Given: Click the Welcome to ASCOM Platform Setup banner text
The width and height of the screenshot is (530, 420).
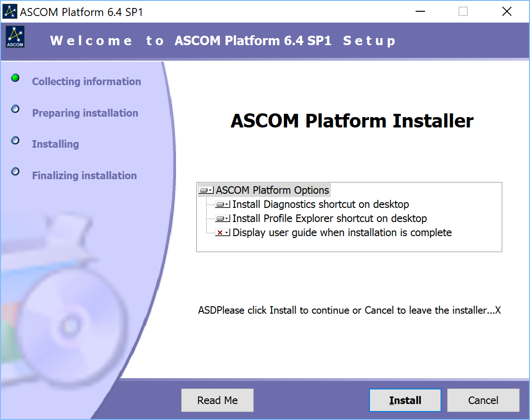Looking at the screenshot, I should click(x=223, y=40).
